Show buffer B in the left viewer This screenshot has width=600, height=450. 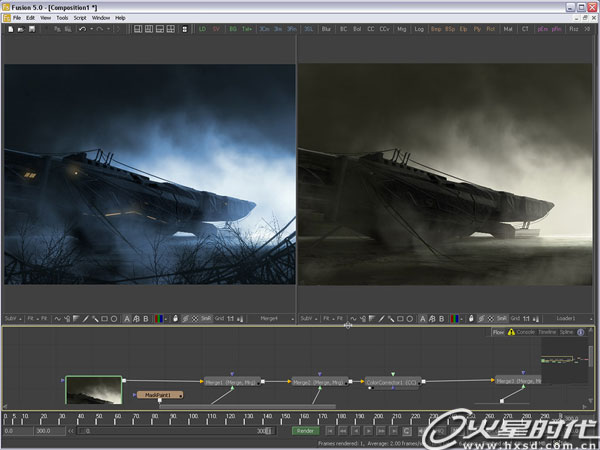click(145, 318)
